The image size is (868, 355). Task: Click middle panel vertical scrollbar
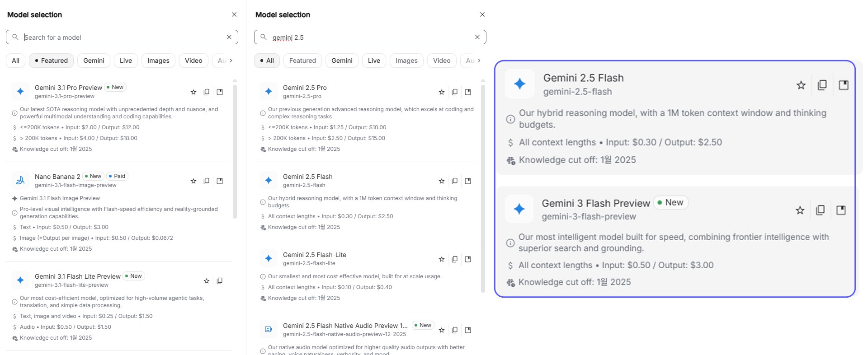pyautogui.click(x=483, y=188)
